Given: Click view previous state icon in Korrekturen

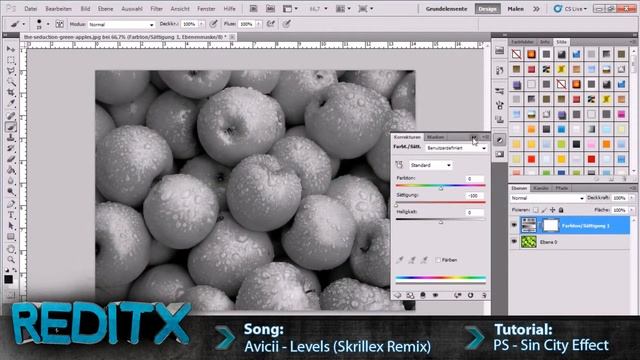Looking at the screenshot, I should click(458, 295).
